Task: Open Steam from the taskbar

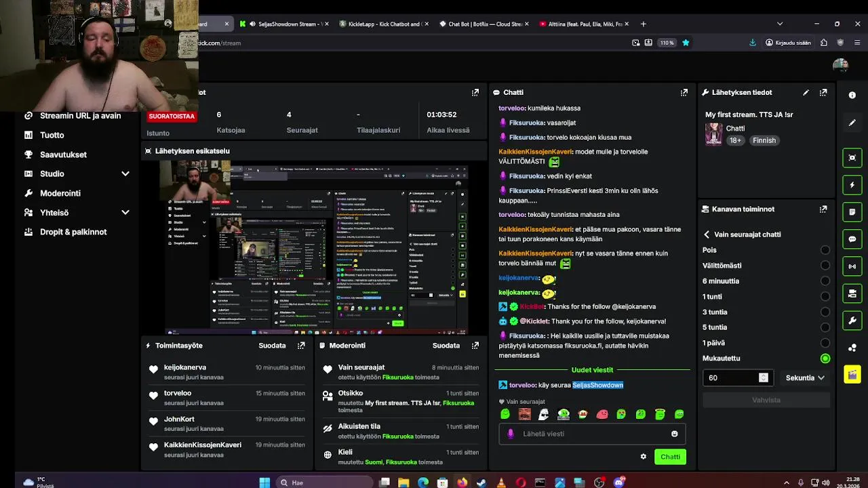Action: pyautogui.click(x=481, y=483)
